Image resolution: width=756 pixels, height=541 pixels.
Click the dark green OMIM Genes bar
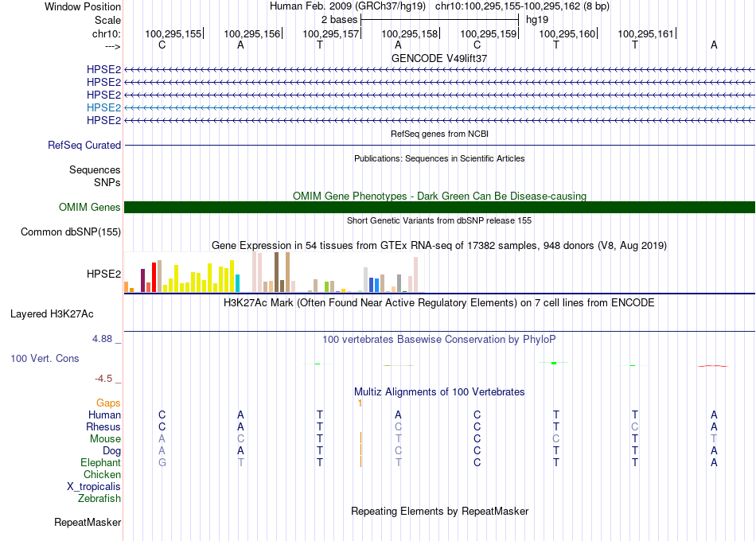439,208
